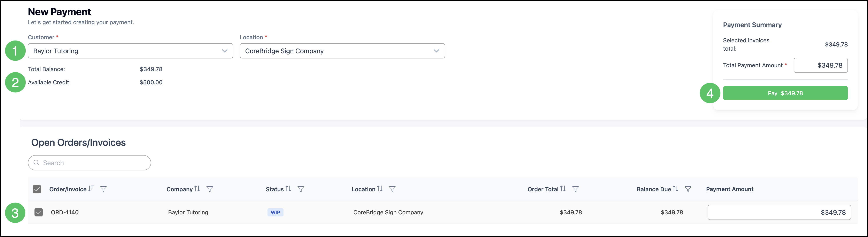Viewport: 868px width, 237px height.
Task: Sort by Balance Due
Action: point(676,189)
